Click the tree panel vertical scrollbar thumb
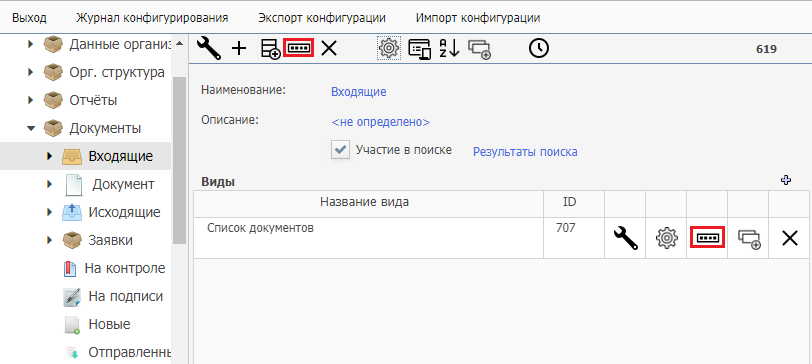 click(x=179, y=160)
